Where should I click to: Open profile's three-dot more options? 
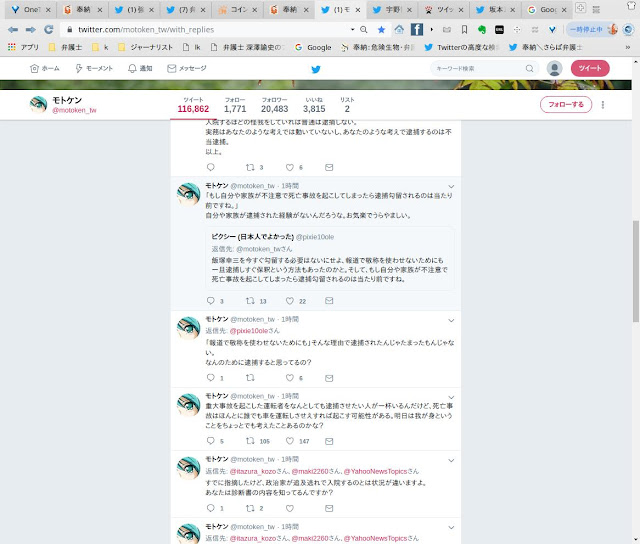point(602,105)
